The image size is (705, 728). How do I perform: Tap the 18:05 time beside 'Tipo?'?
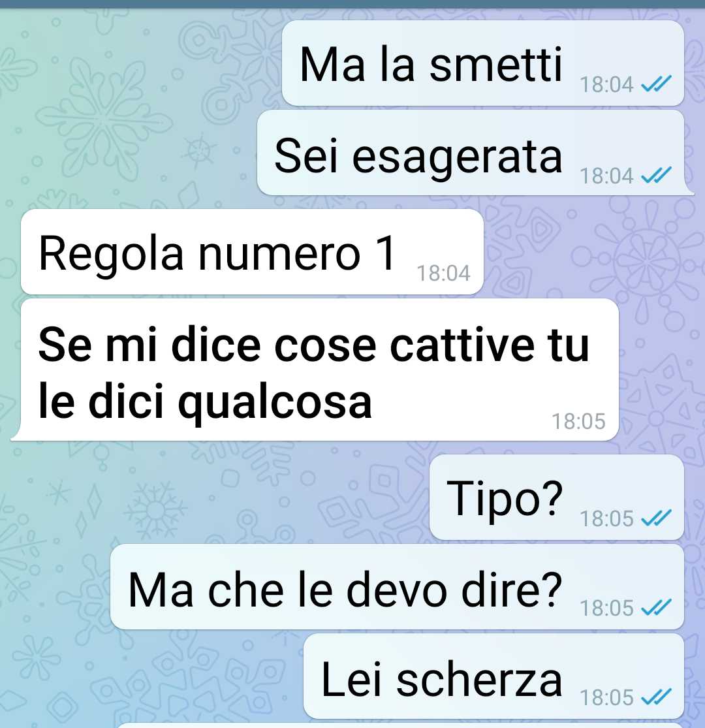point(606,518)
